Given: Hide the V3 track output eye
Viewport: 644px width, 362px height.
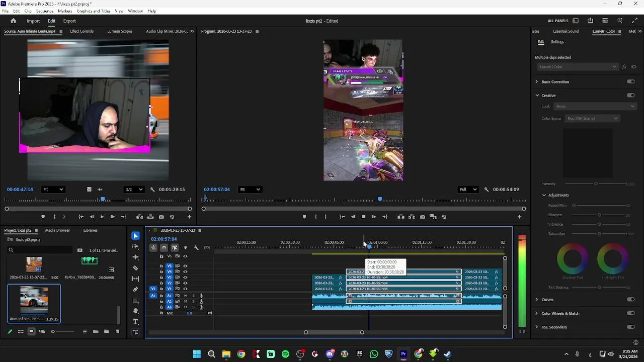Looking at the screenshot, I should [x=185, y=277].
